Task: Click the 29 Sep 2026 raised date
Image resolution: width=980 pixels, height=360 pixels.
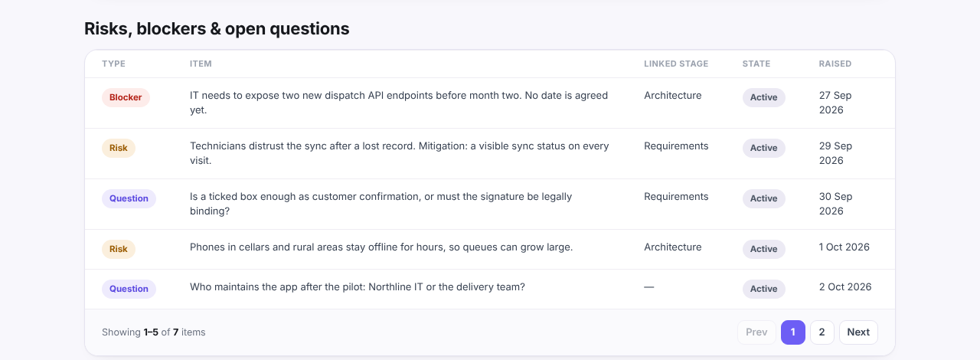Action: [x=835, y=153]
